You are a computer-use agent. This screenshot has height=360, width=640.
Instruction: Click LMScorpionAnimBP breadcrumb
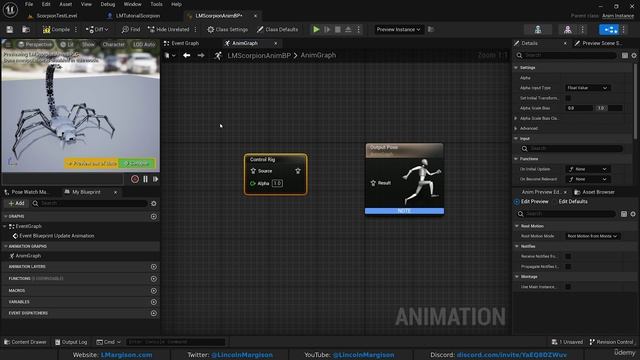tap(259, 55)
